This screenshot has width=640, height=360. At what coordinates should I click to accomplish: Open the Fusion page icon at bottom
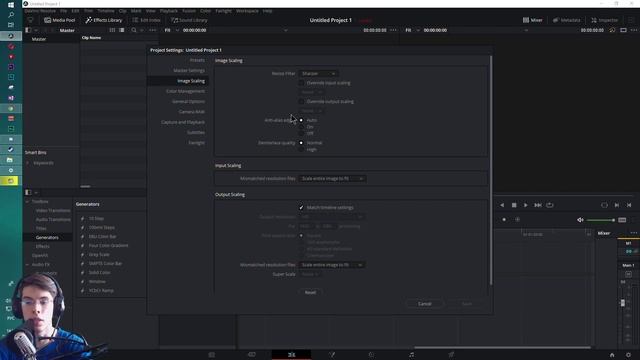332,355
